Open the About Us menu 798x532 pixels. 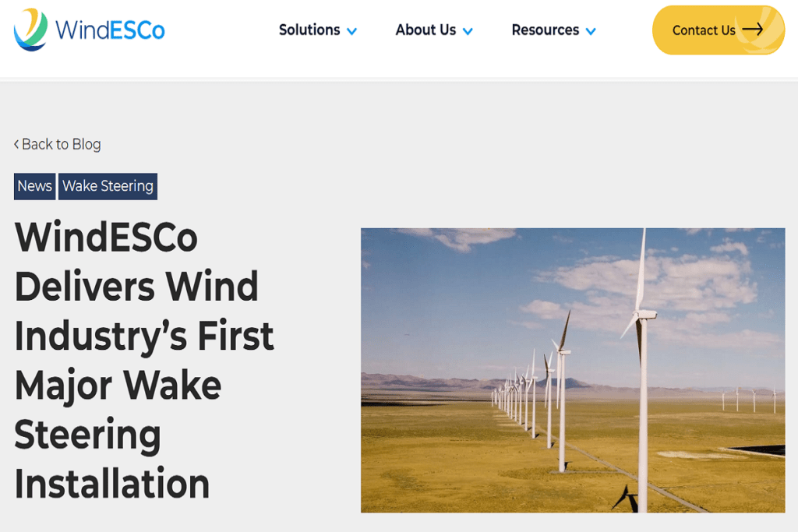tap(425, 30)
